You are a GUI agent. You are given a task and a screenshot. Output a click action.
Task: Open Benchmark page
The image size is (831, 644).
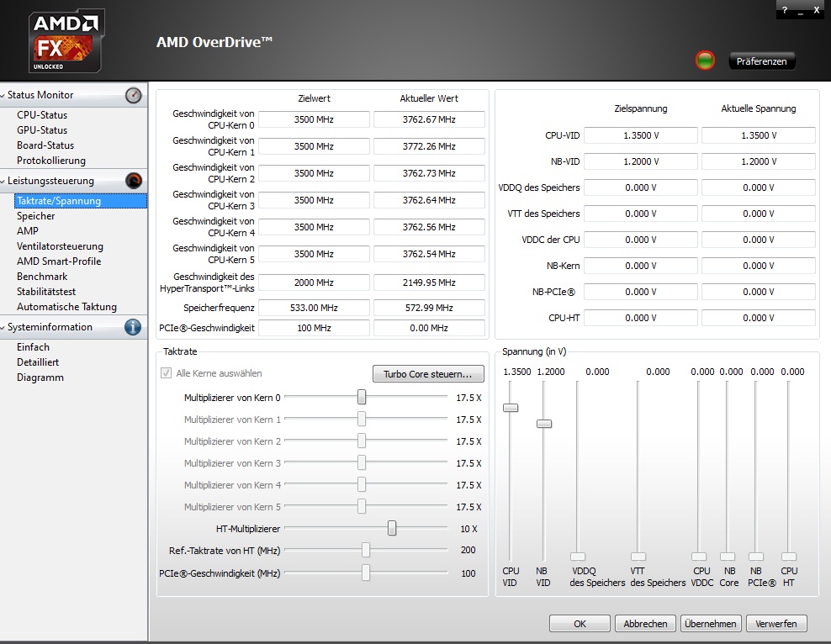tap(42, 277)
